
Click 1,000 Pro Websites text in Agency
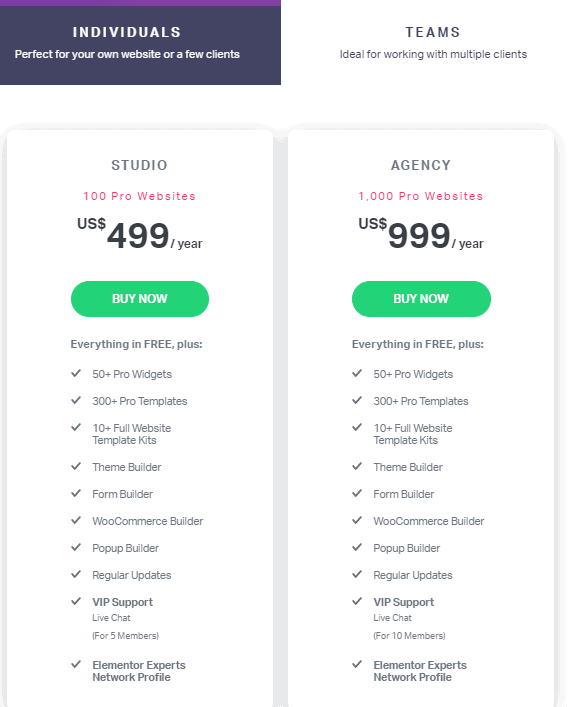tap(421, 196)
